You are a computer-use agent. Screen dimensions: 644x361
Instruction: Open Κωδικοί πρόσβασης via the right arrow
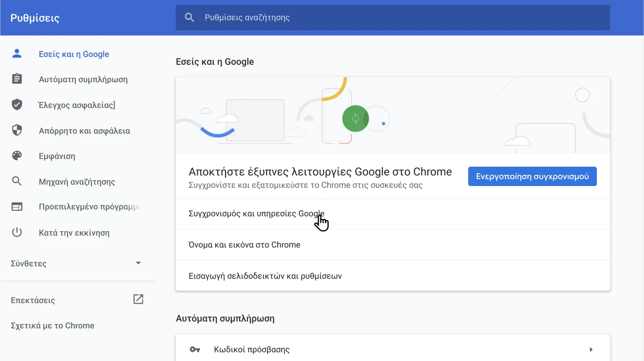(591, 350)
